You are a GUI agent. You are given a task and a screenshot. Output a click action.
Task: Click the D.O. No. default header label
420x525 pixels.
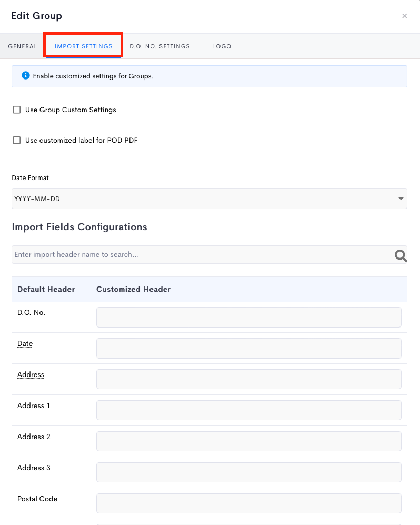tap(31, 312)
